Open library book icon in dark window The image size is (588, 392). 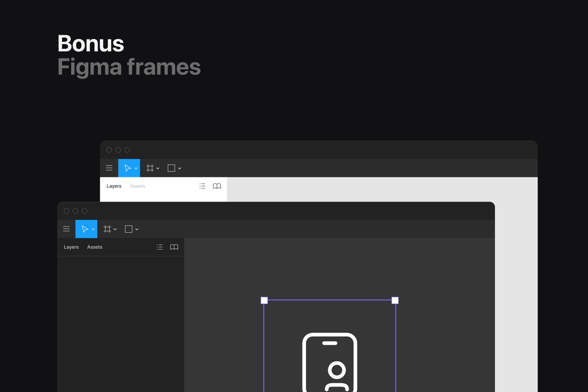pyautogui.click(x=174, y=247)
